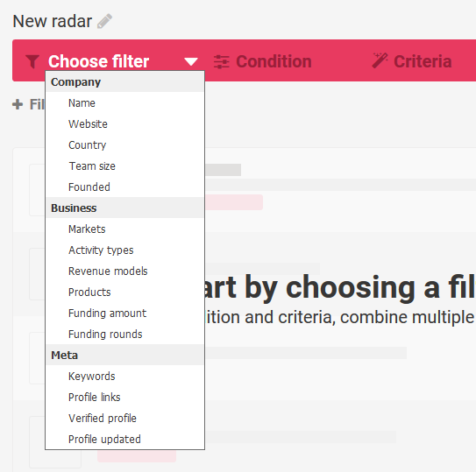Screen dimensions: 476x472
Task: Click the plus icon to add filter
Action: click(18, 104)
